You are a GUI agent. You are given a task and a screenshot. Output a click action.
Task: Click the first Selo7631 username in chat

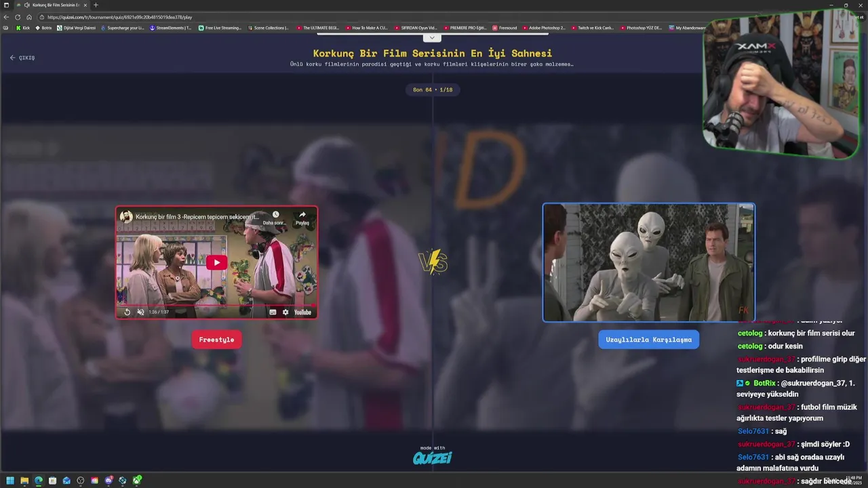753,431
